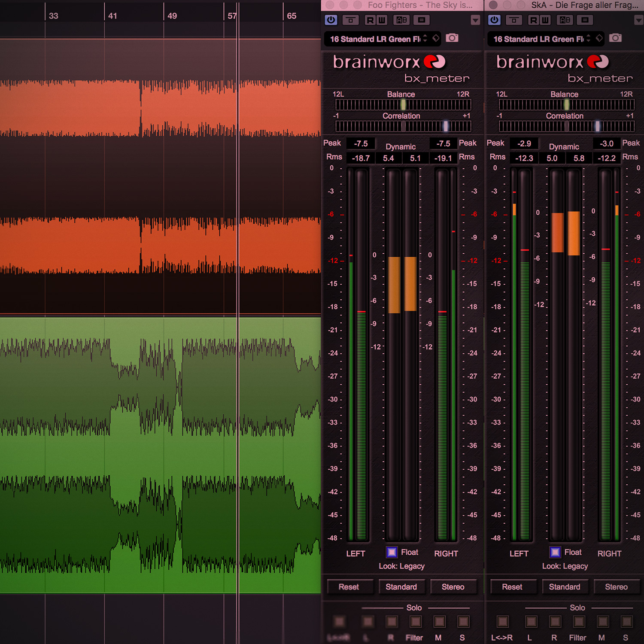Open generic editor icon in SkA plugin
The width and height of the screenshot is (644, 644).
(x=585, y=20)
